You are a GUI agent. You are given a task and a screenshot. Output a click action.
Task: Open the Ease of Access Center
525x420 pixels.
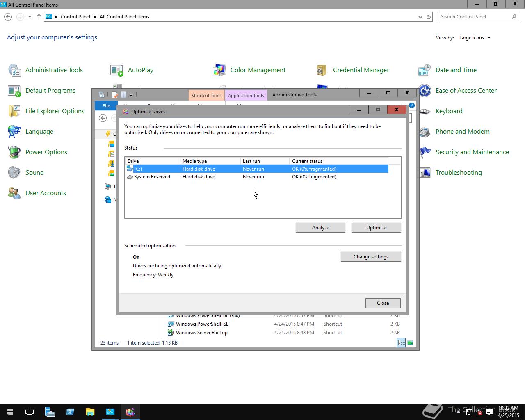pos(457,91)
